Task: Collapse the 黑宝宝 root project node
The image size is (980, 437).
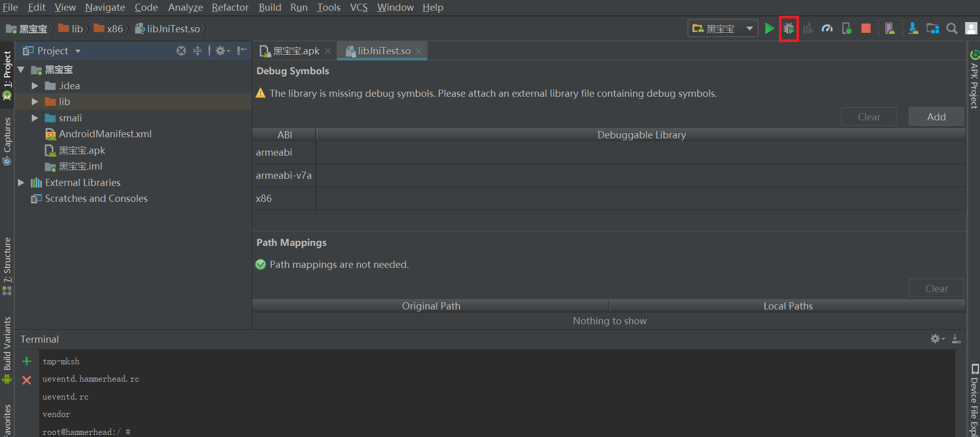Action: click(21, 70)
